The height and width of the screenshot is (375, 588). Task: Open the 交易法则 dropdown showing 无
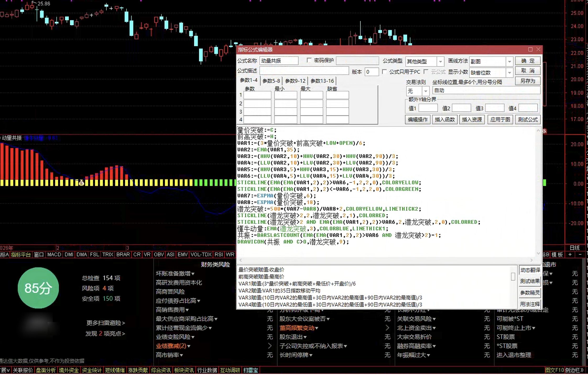point(426,91)
